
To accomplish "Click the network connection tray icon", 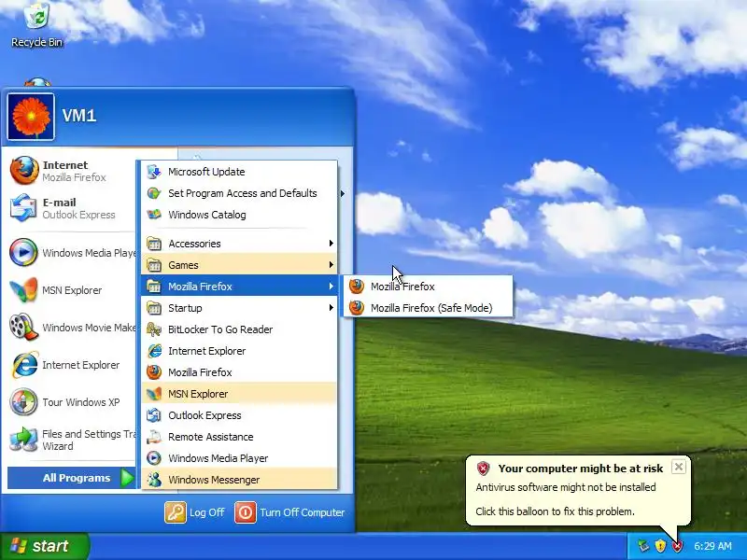I will [x=643, y=546].
